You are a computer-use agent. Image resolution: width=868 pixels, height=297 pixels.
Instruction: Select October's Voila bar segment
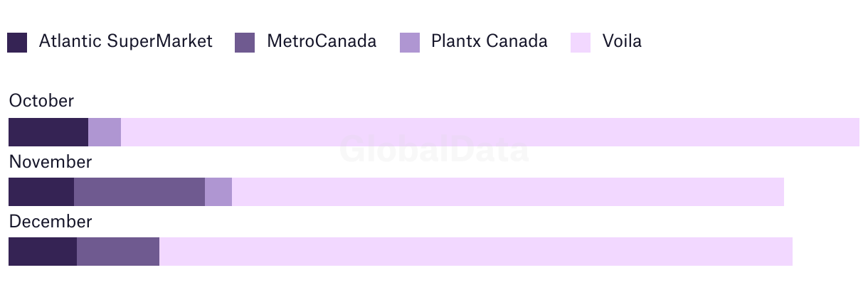coord(490,132)
